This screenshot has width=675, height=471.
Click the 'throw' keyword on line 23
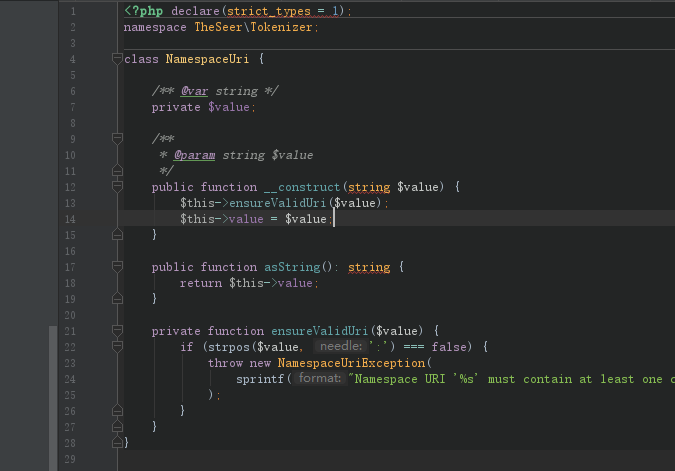[x=225, y=363]
